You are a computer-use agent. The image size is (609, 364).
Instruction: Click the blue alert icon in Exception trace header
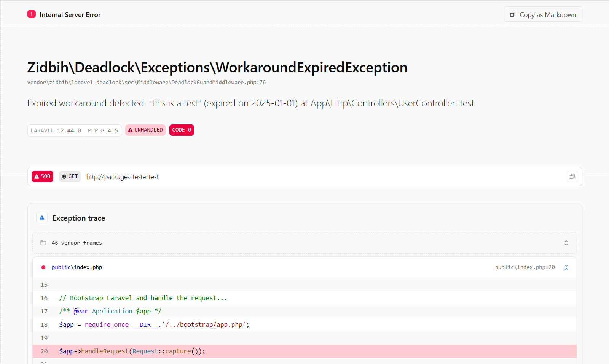click(42, 217)
